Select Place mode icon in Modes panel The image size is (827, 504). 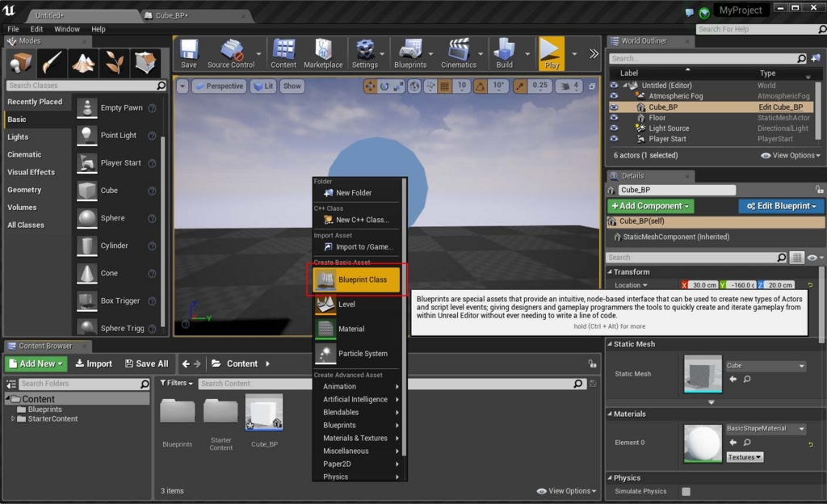[20, 63]
